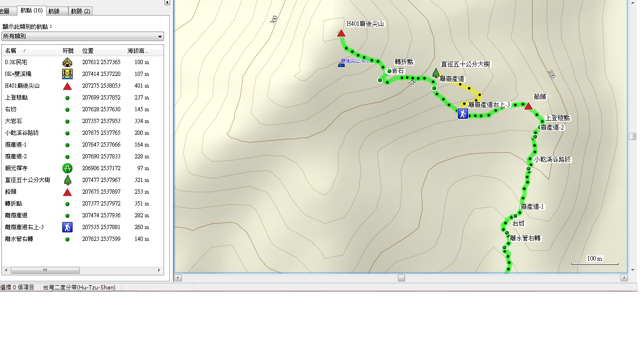Click waypoint list horizontal scrollbar thumb
The image size is (644, 362).
click(x=45, y=271)
